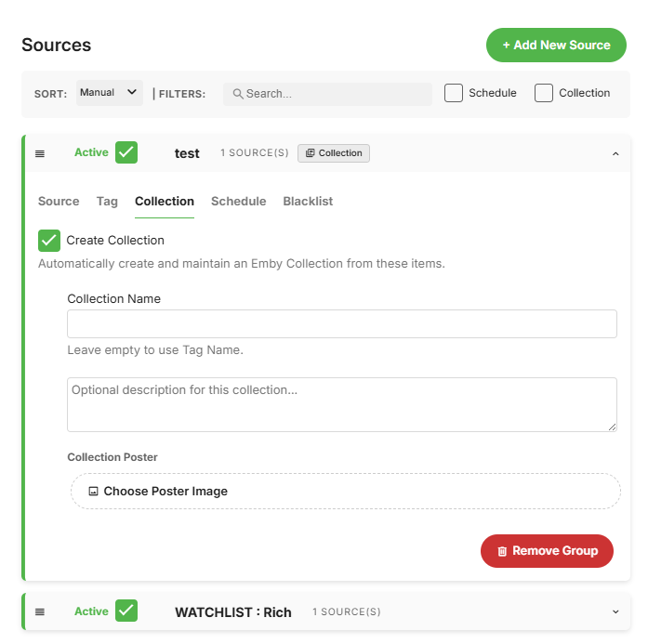Viewport: 648px width, 644px height.
Task: Toggle the Collection filter checkbox
Action: click(x=544, y=93)
